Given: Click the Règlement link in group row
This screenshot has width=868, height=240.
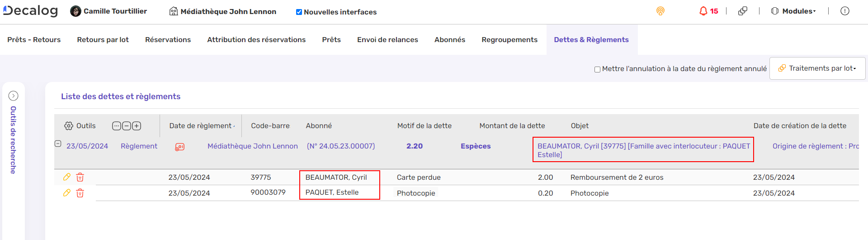Looking at the screenshot, I should (x=139, y=146).
